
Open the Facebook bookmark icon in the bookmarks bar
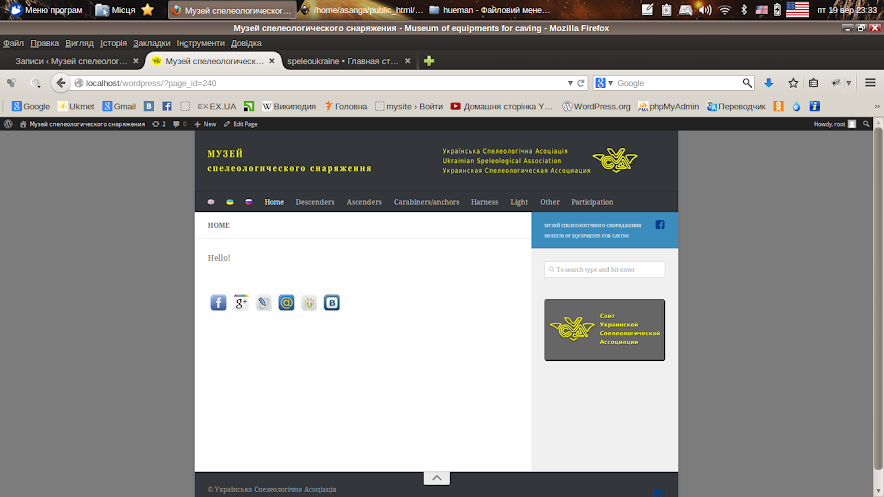(167, 106)
